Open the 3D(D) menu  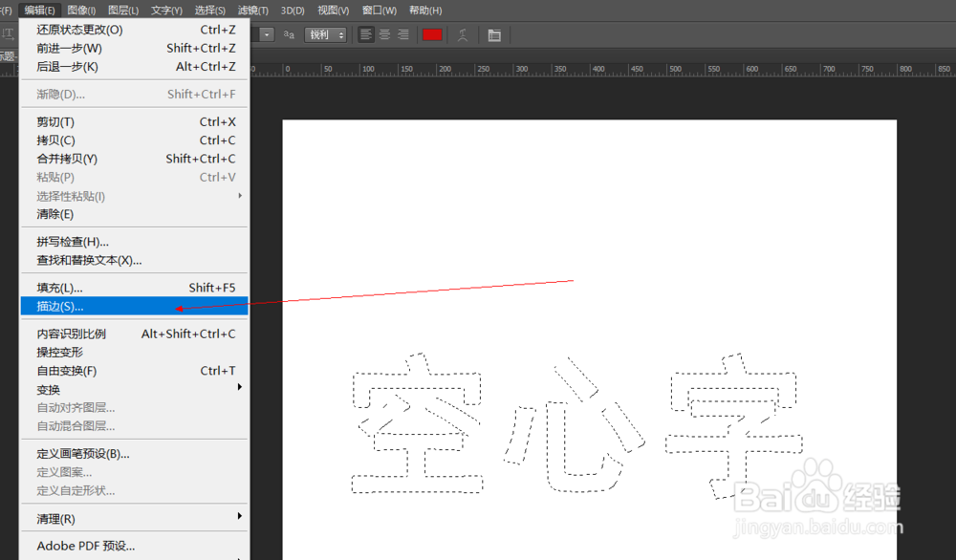[293, 11]
